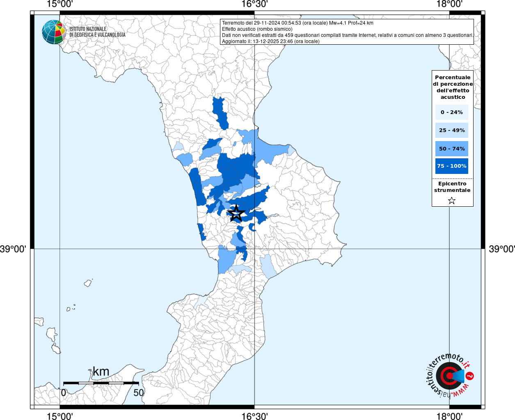The width and height of the screenshot is (515, 420).
Task: Click the top 18°00' longitude label
Action: (x=449, y=4)
